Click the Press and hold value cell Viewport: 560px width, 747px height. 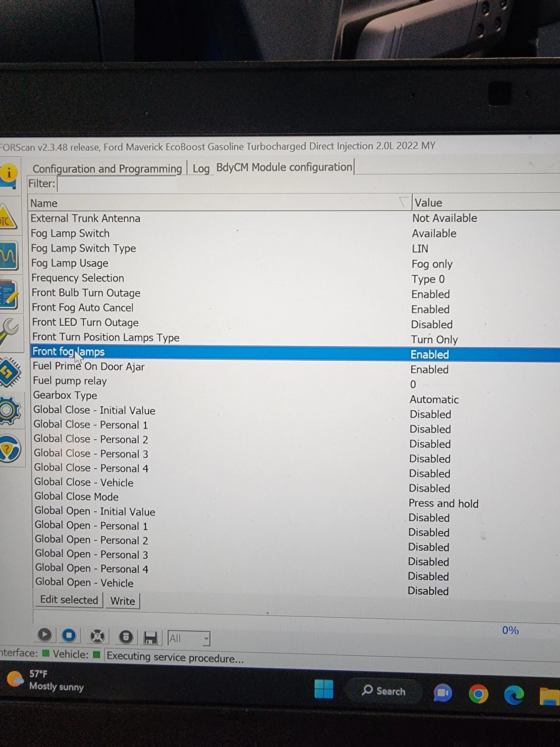coord(444,503)
